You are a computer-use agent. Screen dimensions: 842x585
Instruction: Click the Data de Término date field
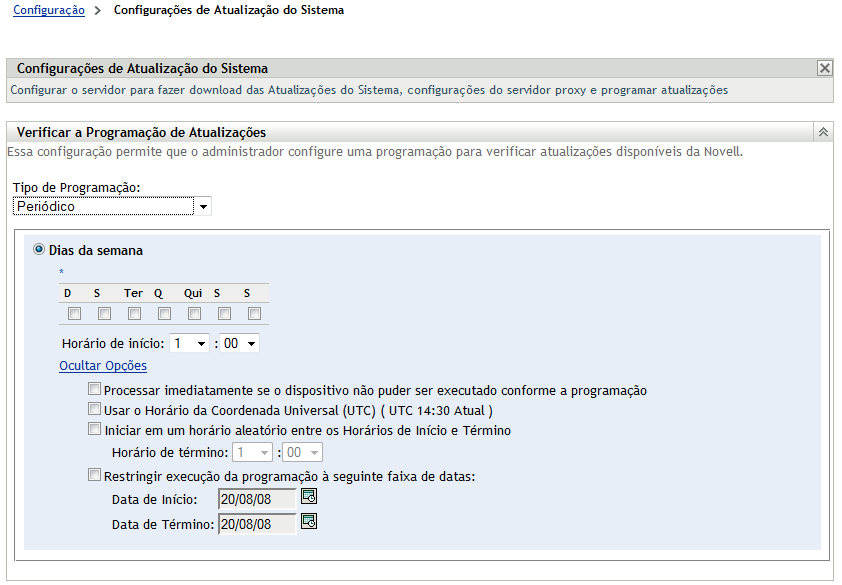(257, 524)
